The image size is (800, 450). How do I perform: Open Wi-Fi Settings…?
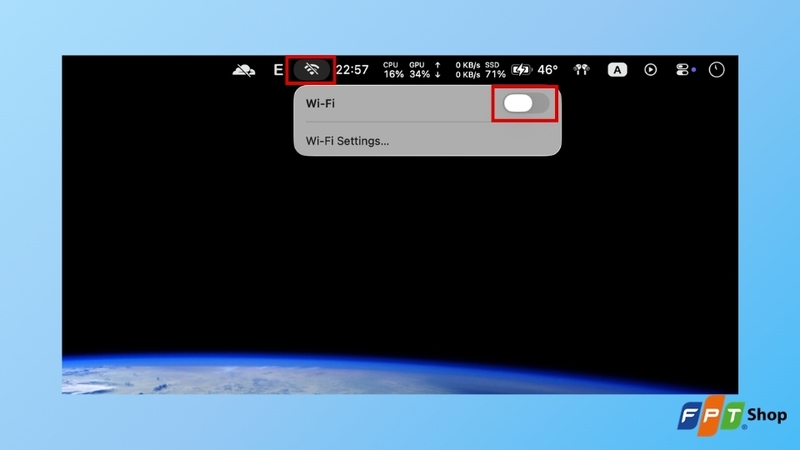[x=347, y=141]
